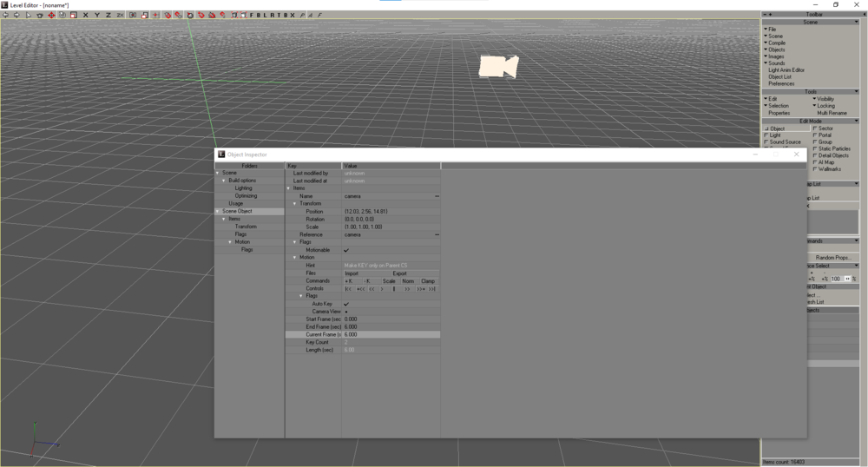Collapse the Transform property group
This screenshot has width=868, height=467.
pyautogui.click(x=295, y=204)
